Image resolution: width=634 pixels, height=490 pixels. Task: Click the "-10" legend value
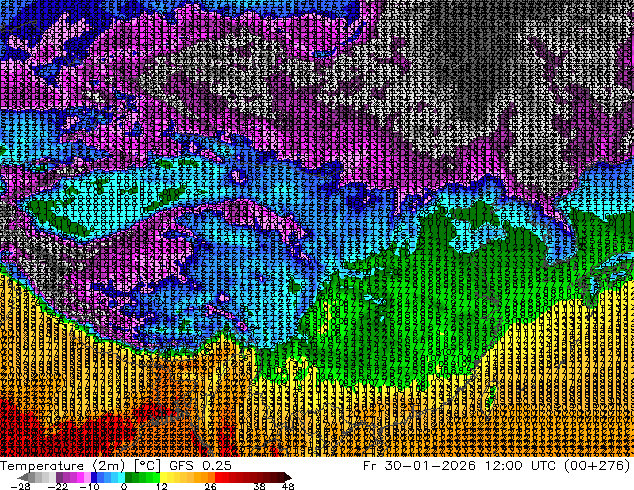(89, 486)
